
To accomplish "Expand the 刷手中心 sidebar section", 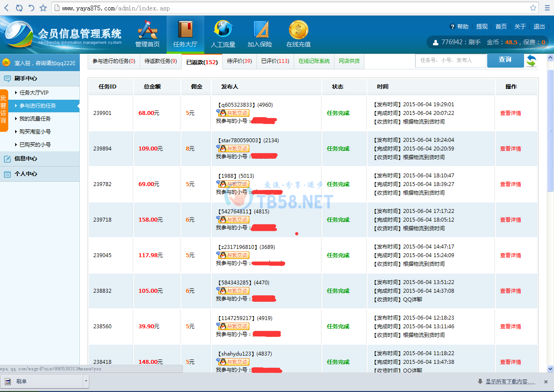I will [40, 78].
